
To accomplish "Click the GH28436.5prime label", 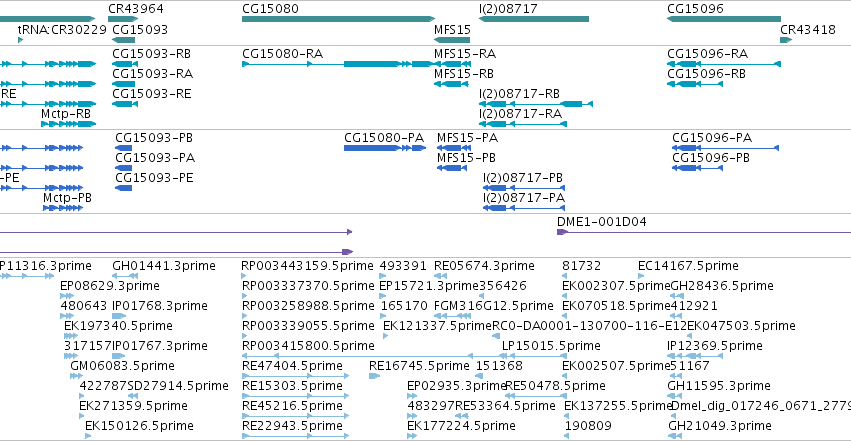I will click(x=722, y=286).
